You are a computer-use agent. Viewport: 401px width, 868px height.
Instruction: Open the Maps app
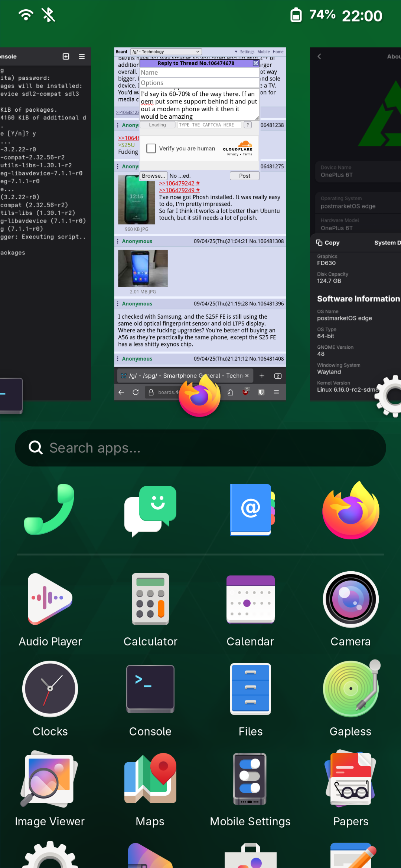pyautogui.click(x=150, y=790)
